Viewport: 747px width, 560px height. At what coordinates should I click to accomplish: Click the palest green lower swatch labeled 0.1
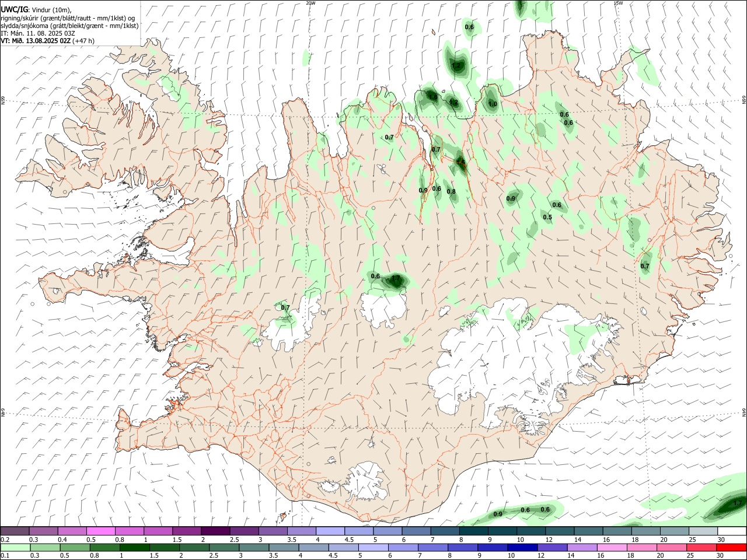coord(15,547)
